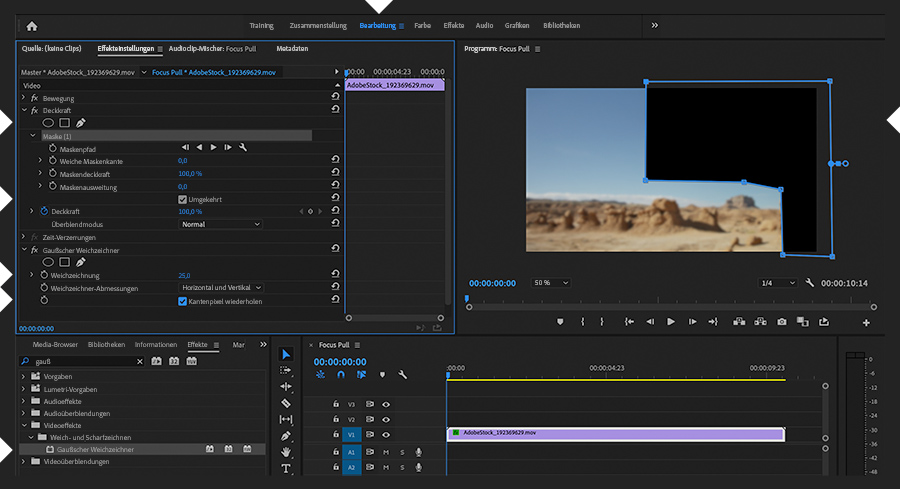This screenshot has height=489, width=900.
Task: Hide track V1 with the eye icon
Action: (x=386, y=435)
